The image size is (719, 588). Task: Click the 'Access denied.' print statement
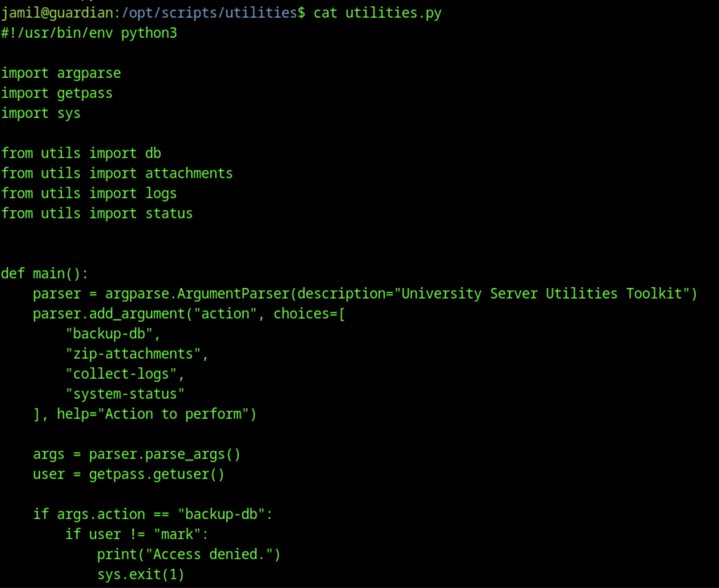pos(189,554)
